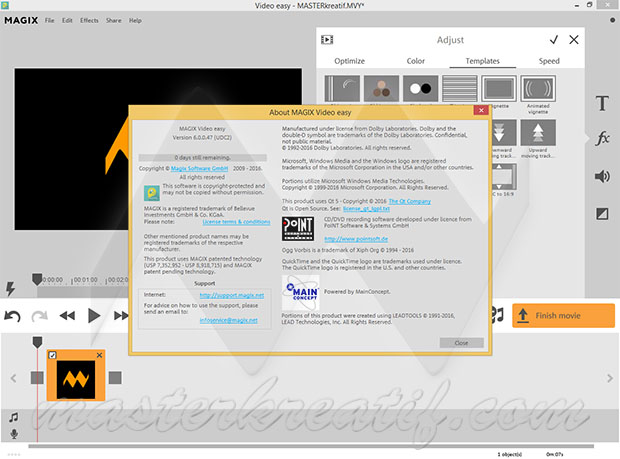Screen dimensions: 620x459
Task: Open the transitions icon in the right sidebar
Action: click(x=602, y=214)
